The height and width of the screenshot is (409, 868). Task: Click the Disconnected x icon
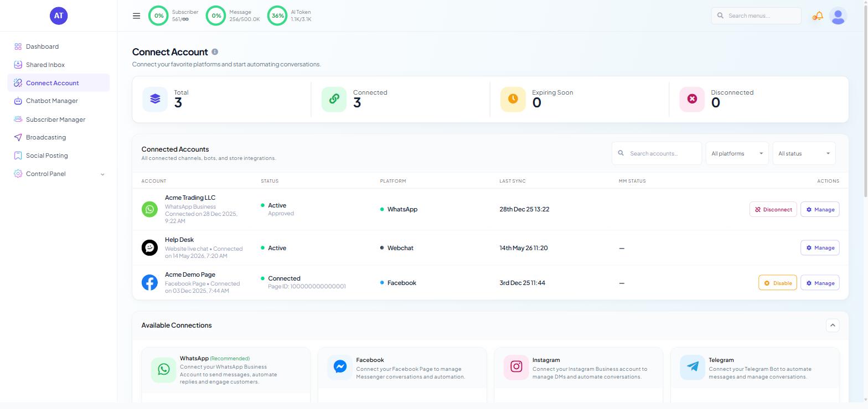[x=692, y=99]
